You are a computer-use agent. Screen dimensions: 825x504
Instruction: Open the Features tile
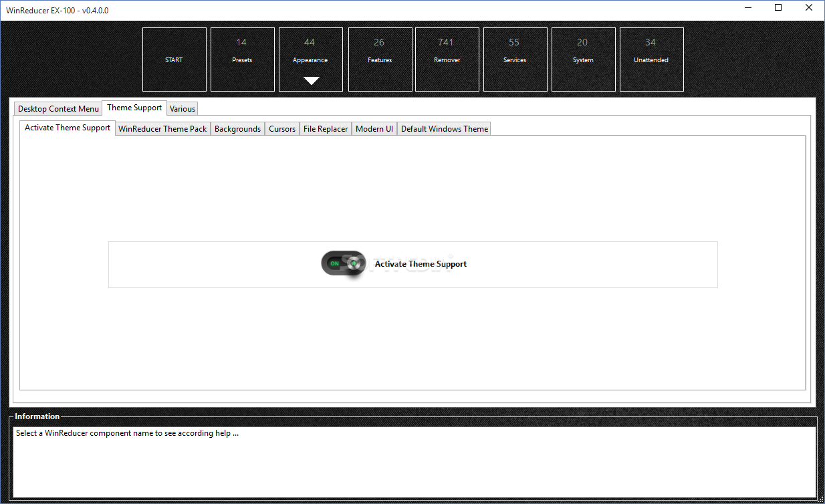[x=380, y=59]
